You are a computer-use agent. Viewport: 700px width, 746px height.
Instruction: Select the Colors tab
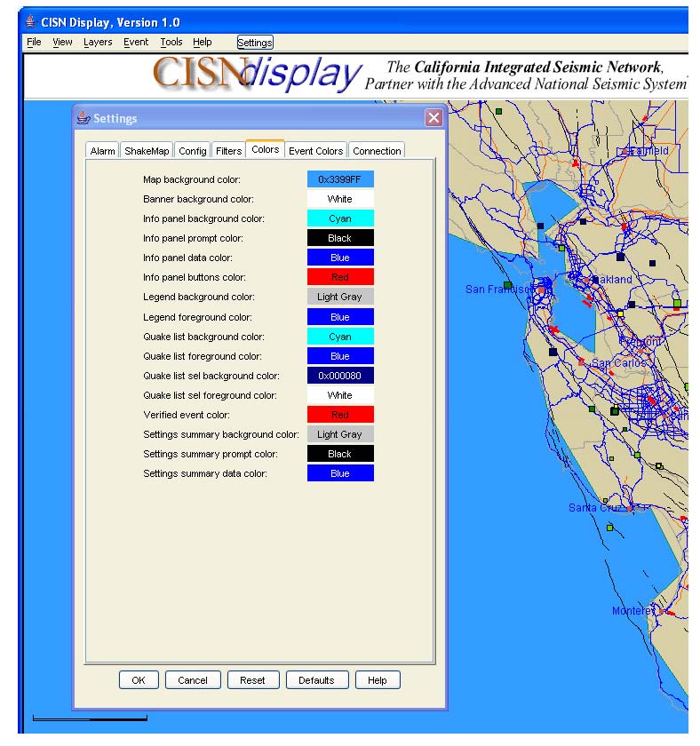coord(265,149)
